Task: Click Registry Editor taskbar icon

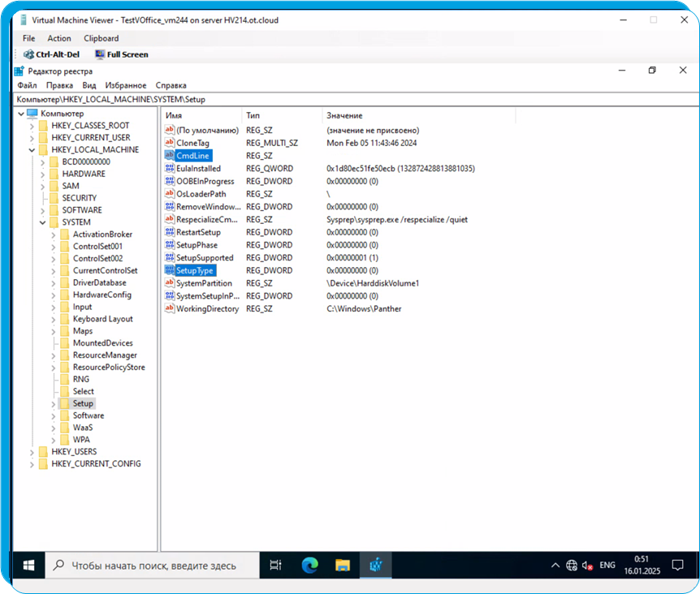Action: click(376, 566)
